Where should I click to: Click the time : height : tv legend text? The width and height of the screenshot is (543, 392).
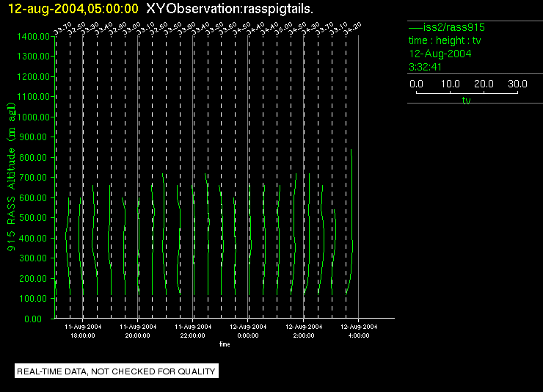point(445,40)
